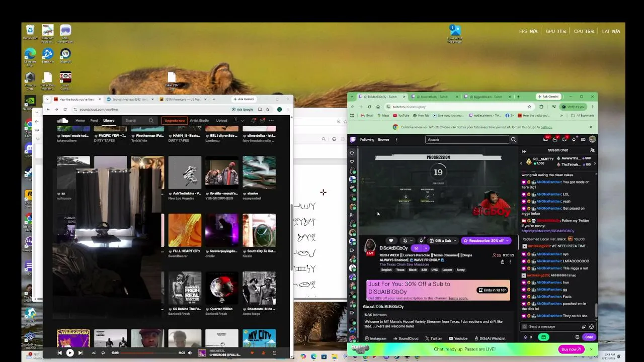This screenshot has height=362, width=644.
Task: Collapse the Twitch Stream Chat panel
Action: [x=524, y=151]
